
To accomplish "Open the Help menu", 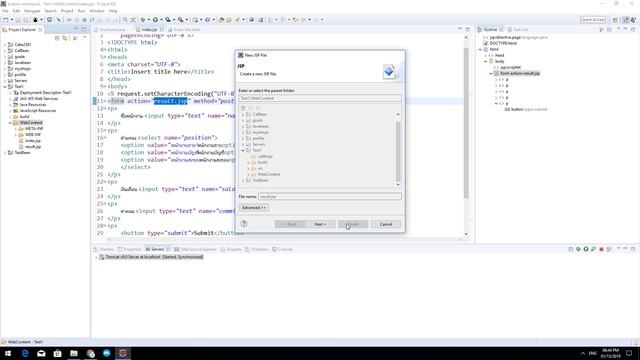I will click(113, 11).
